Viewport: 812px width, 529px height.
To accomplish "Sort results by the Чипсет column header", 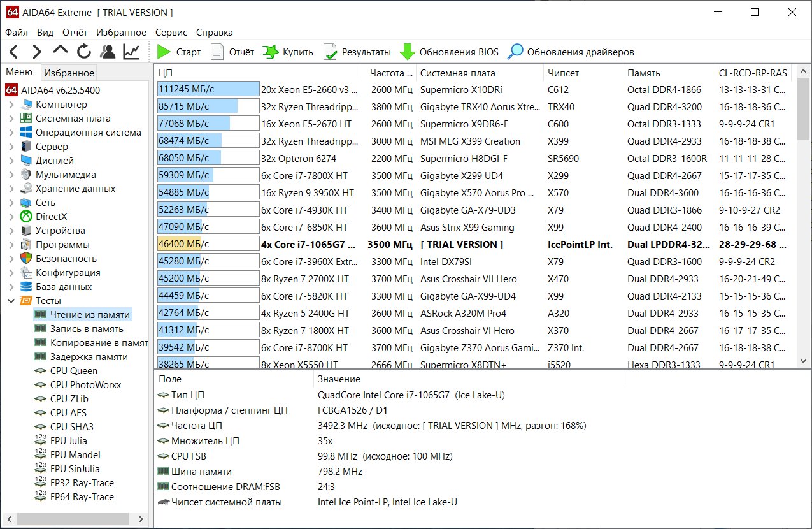I will 583,73.
